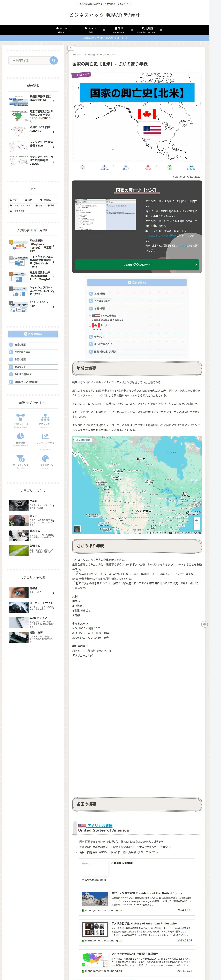Click the Excel ダウンロード button

(137, 265)
